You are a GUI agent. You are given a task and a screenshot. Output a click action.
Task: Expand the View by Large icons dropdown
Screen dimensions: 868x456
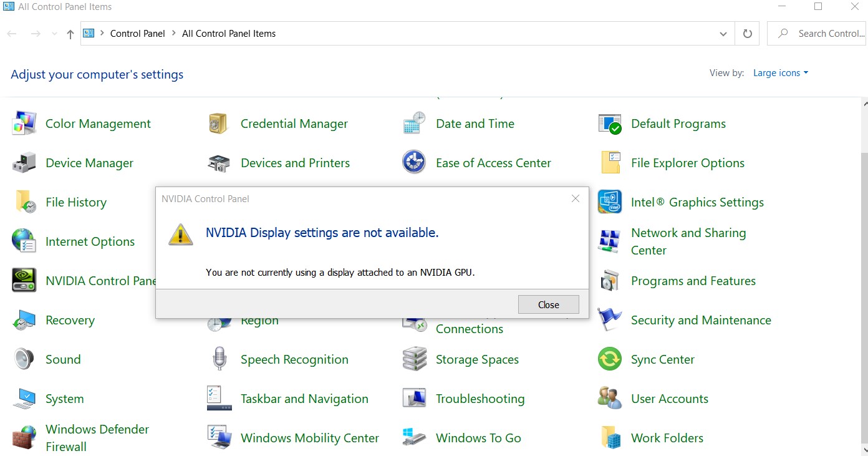click(780, 73)
